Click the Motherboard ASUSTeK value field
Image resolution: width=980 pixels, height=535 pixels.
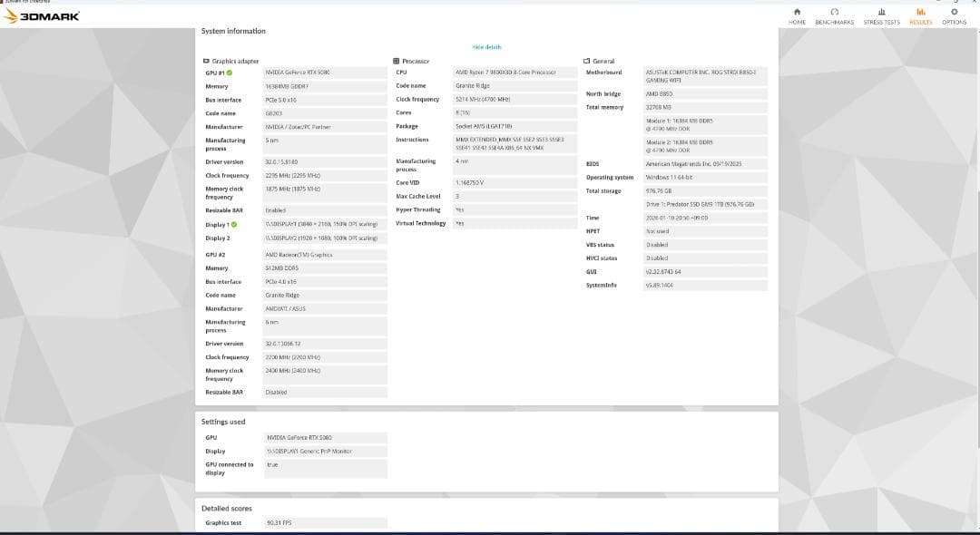point(705,76)
